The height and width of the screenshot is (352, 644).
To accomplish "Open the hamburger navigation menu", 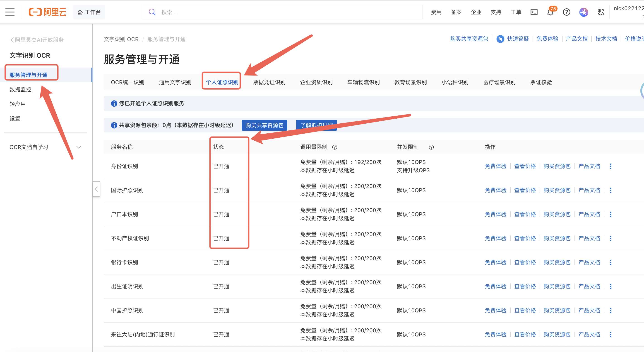I will [10, 12].
